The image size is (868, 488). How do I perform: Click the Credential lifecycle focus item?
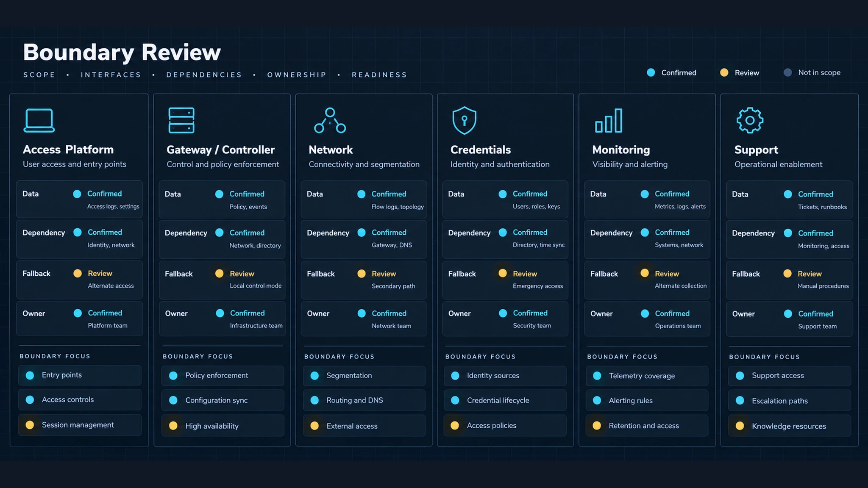[505, 400]
